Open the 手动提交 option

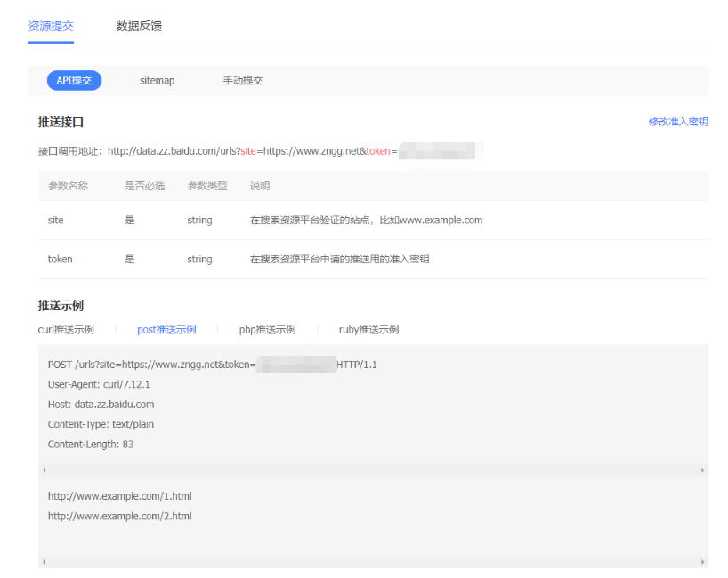pos(243,81)
